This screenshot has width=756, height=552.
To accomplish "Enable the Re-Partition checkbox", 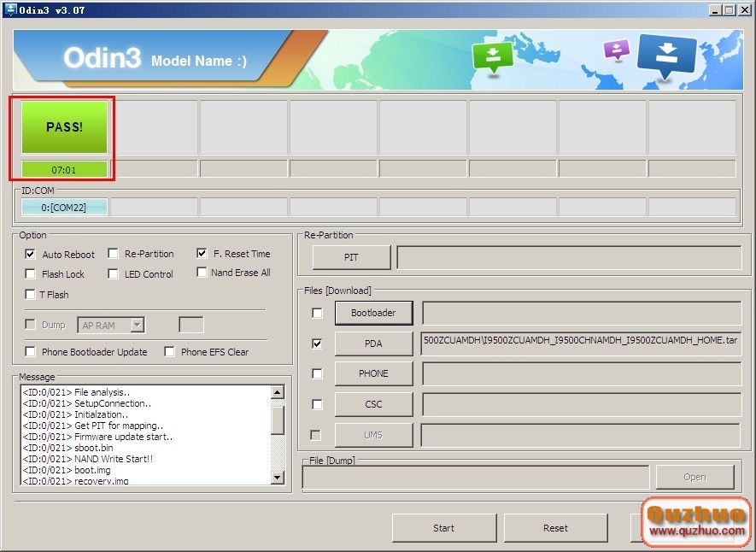I will 114,254.
